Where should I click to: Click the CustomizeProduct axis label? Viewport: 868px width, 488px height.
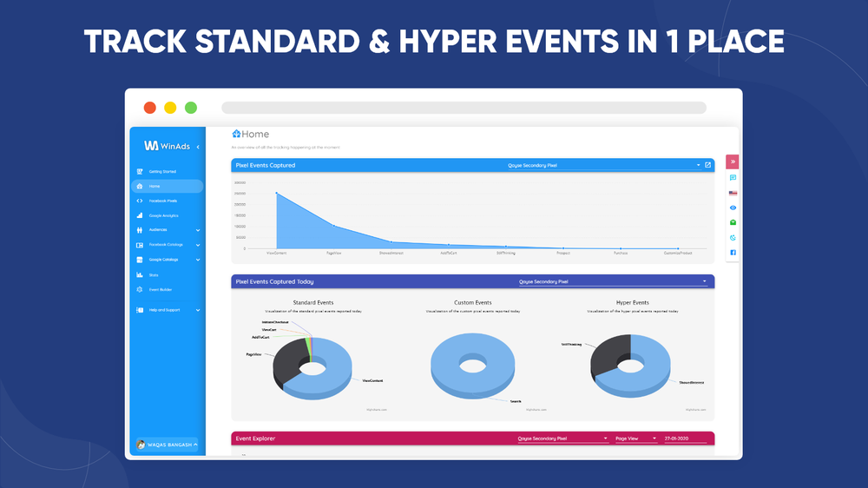point(678,254)
